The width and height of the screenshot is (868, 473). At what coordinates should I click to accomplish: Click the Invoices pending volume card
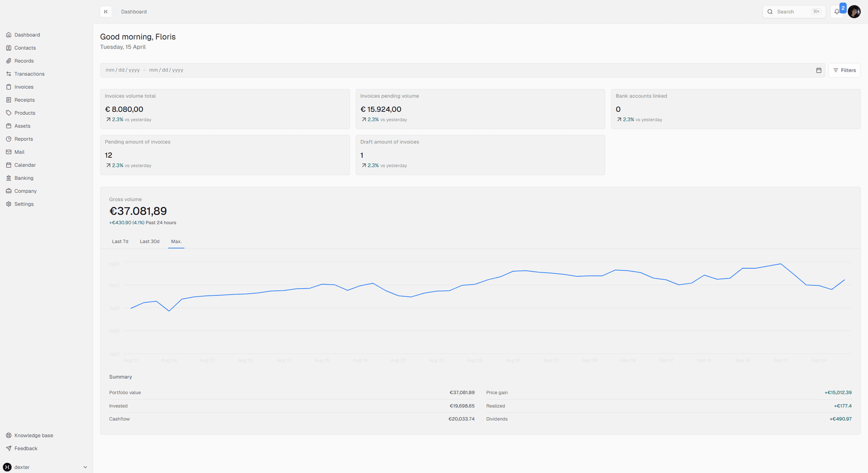coord(480,109)
